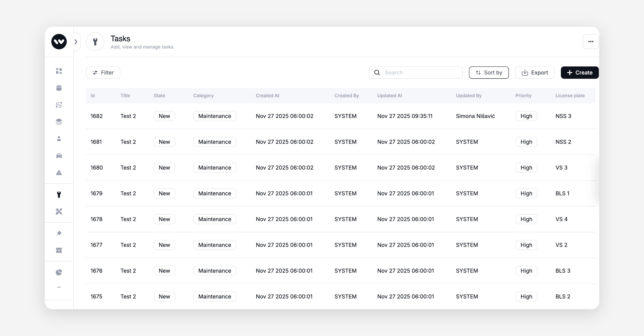
Task: Click the Priority column header
Action: 523,96
